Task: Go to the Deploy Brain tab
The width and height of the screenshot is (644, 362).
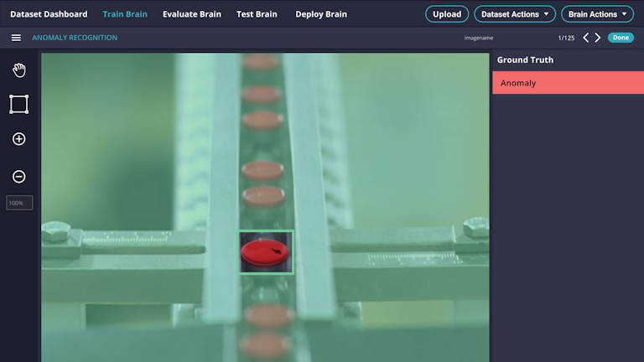Action: coord(321,14)
